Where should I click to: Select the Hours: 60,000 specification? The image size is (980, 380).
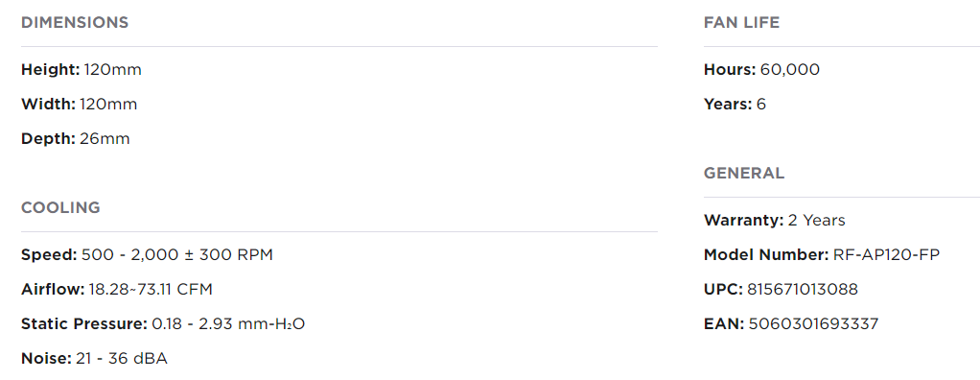point(761,69)
